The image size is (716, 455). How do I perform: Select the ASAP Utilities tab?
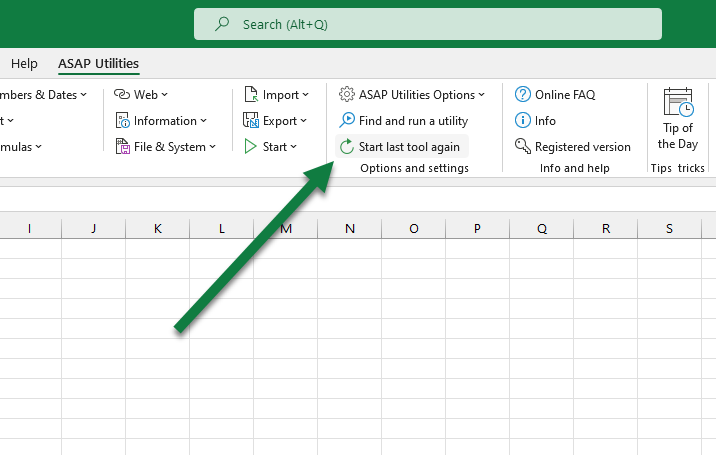click(x=98, y=63)
